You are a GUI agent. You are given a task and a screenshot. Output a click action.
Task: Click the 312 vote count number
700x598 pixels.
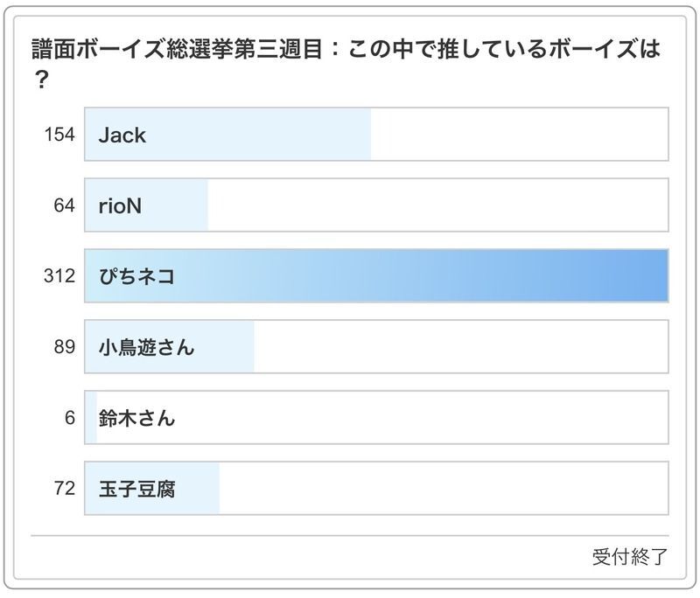pos(59,276)
